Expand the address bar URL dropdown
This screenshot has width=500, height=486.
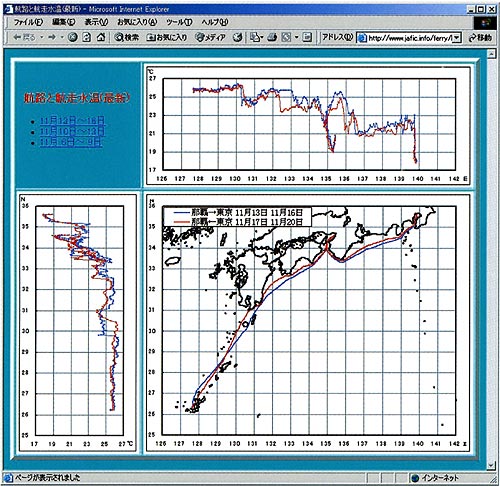click(457, 38)
